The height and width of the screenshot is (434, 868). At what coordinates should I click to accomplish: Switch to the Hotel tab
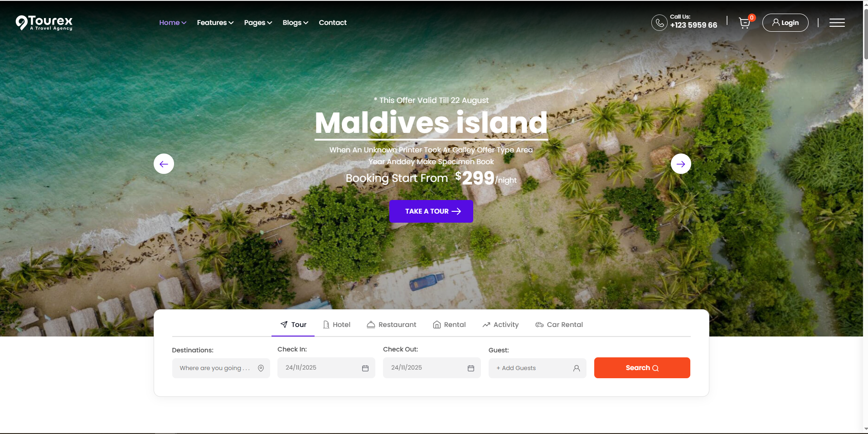click(x=337, y=325)
